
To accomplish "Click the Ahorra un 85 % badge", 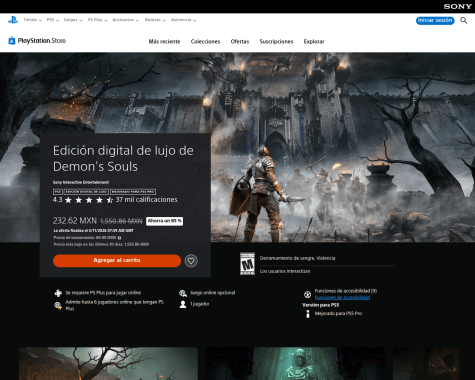I will tap(165, 221).
